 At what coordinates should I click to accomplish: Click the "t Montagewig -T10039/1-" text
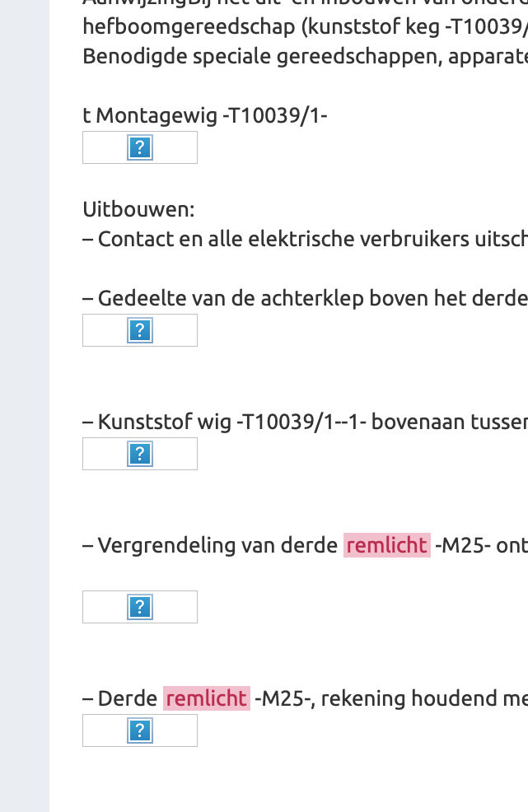(205, 115)
